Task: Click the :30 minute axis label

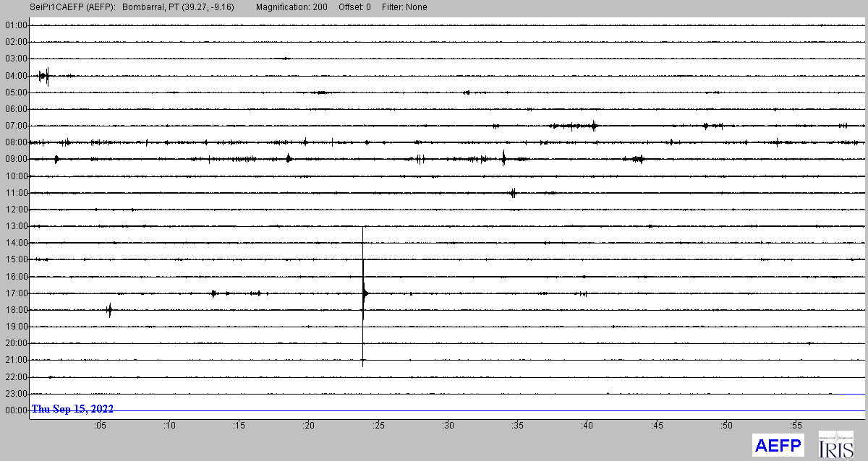Action: click(x=448, y=426)
